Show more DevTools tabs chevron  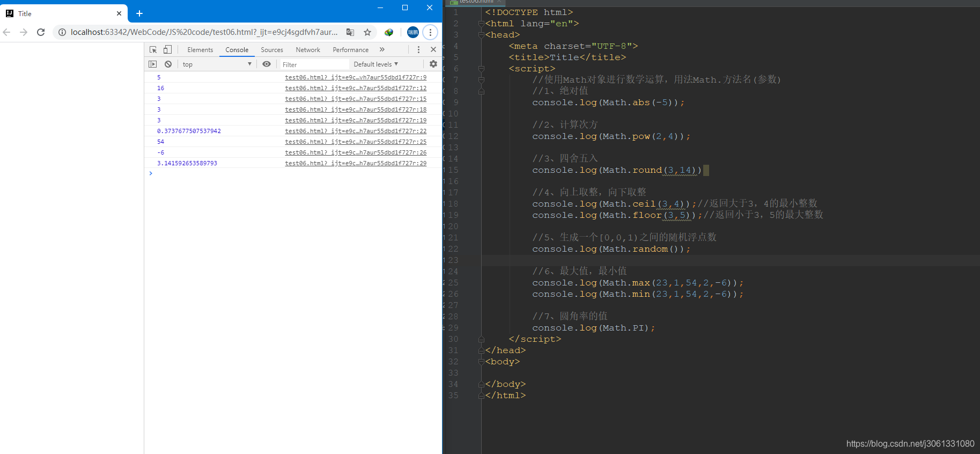pyautogui.click(x=382, y=49)
